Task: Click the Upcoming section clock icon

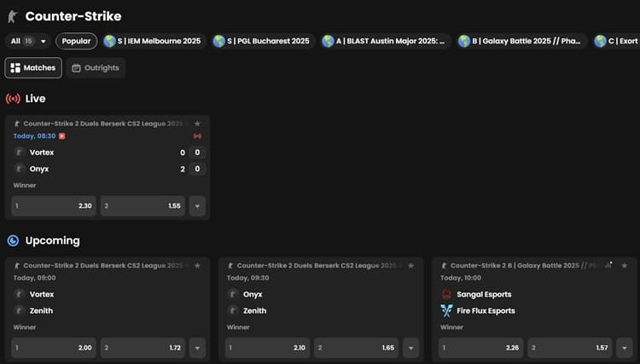Action: tap(13, 240)
